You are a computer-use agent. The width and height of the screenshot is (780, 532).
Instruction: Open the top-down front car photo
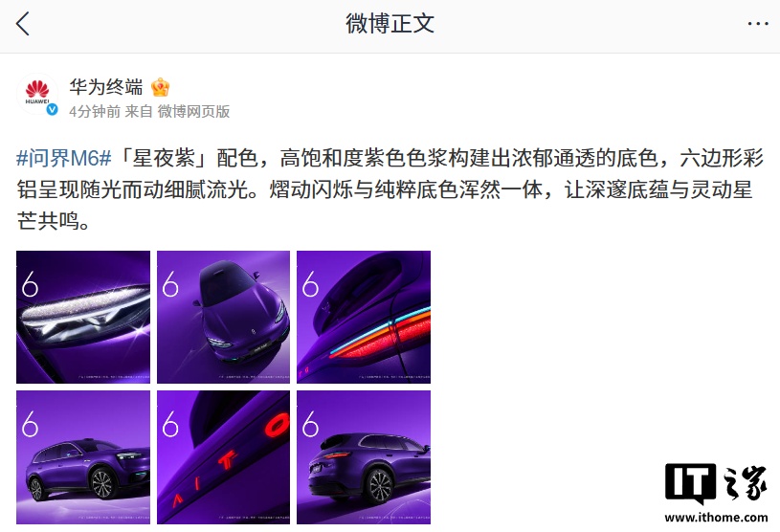pos(223,318)
